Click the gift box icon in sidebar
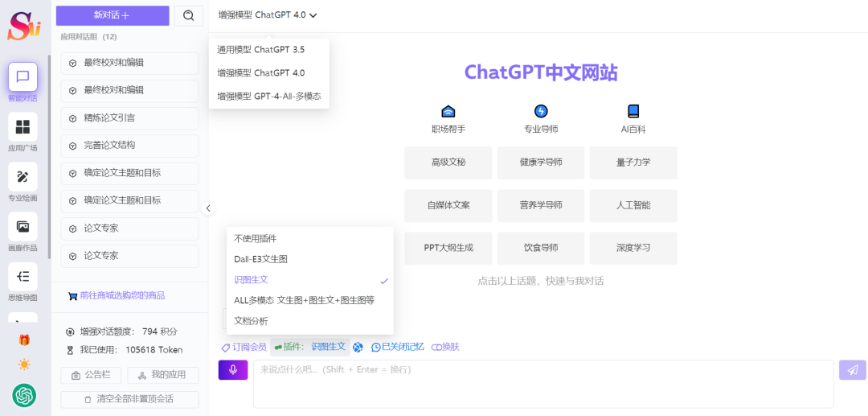The image size is (868, 416). [x=24, y=340]
